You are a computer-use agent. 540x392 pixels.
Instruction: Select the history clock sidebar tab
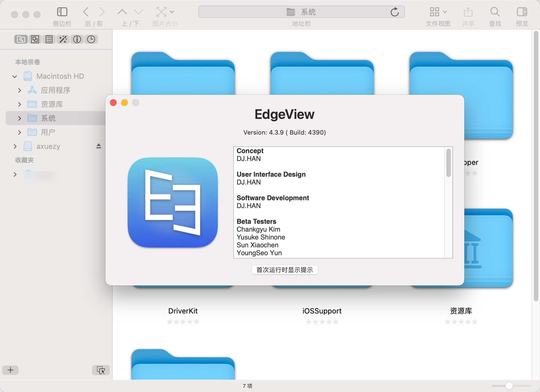(91, 39)
